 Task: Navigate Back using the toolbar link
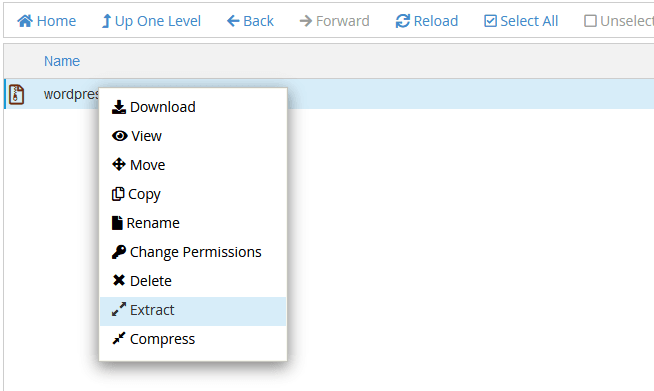coord(250,21)
